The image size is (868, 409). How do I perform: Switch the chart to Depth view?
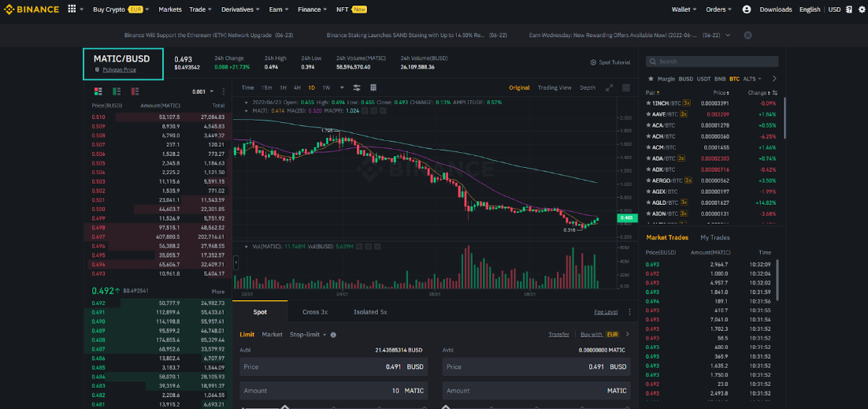tap(588, 87)
